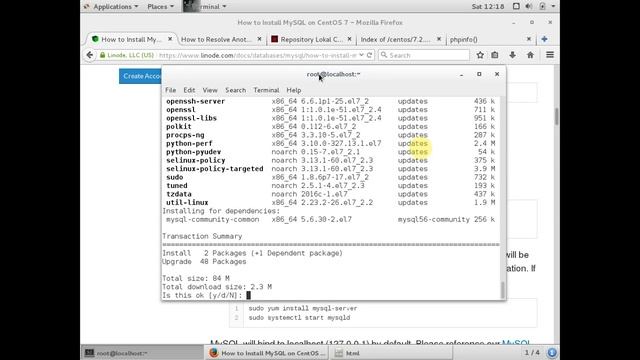Switch to 'How to Install My...' tab
This screenshot has width=640, height=360.
pos(132,39)
